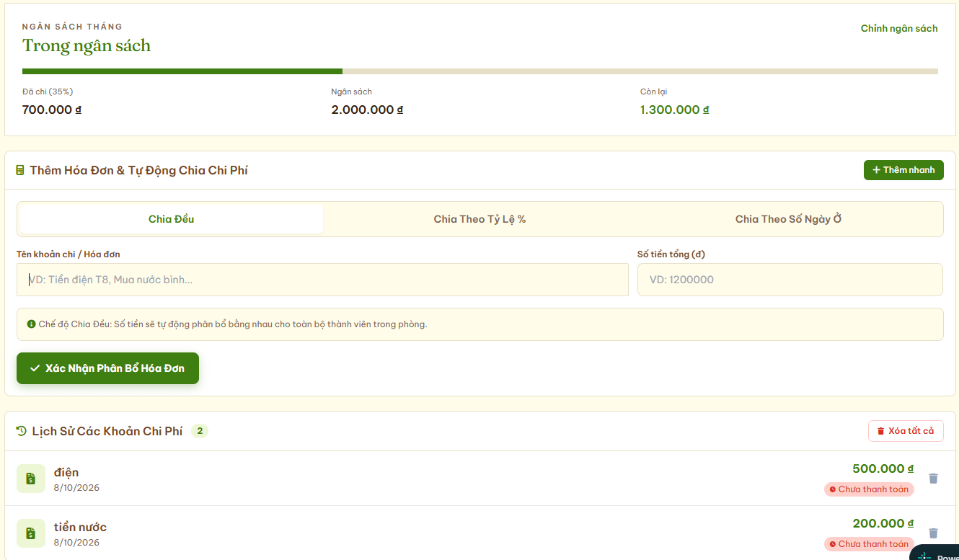The width and height of the screenshot is (959, 560).
Task: Click the calculator icon beside Thêm Hóa Đơn heading
Action: pyautogui.click(x=20, y=171)
